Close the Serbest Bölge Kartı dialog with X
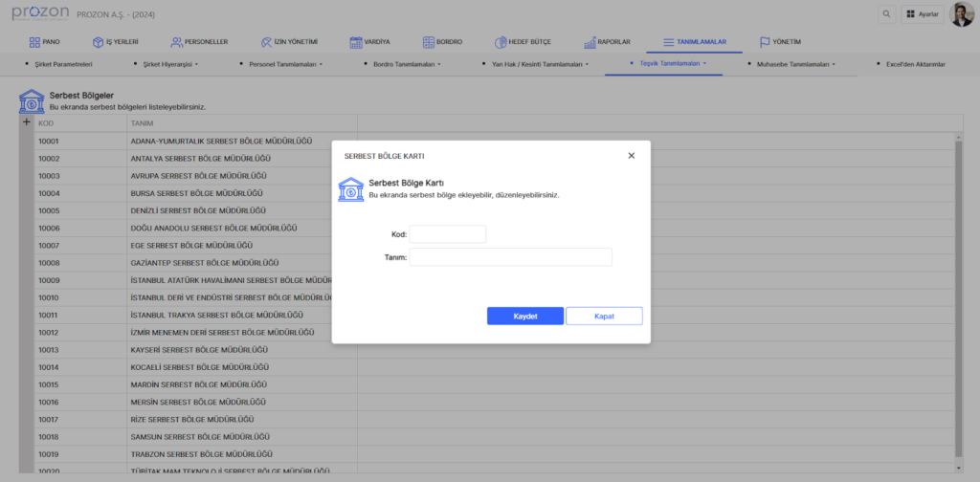 [x=631, y=155]
